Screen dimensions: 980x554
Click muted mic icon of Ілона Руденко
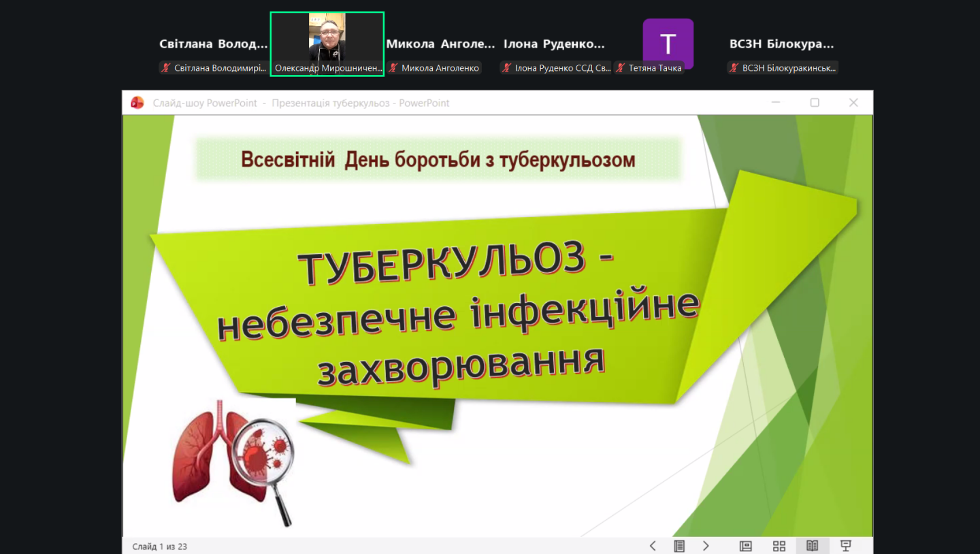click(506, 68)
